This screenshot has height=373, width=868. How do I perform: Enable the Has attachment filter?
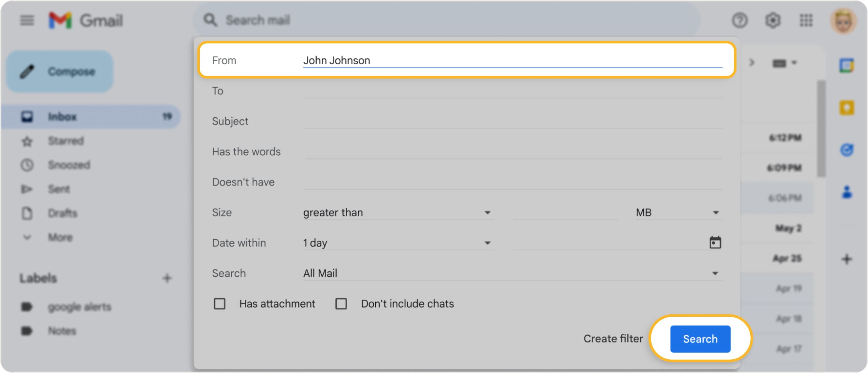[220, 303]
